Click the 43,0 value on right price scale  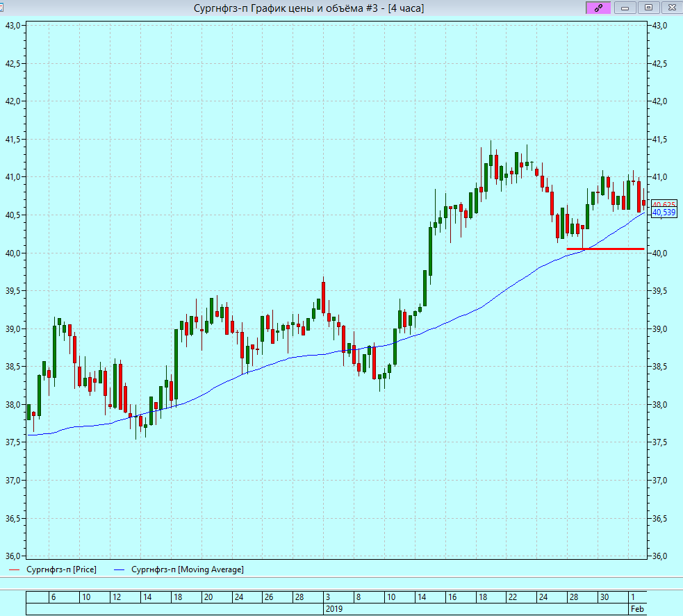point(659,26)
